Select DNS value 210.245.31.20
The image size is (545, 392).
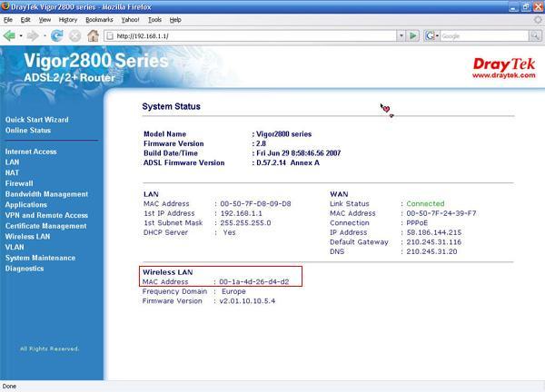(431, 251)
